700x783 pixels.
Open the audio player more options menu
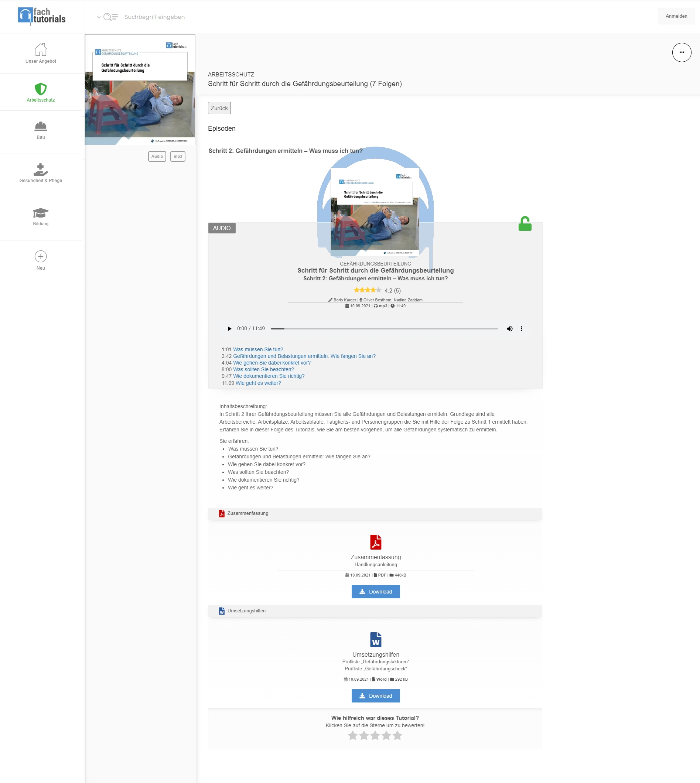(522, 329)
